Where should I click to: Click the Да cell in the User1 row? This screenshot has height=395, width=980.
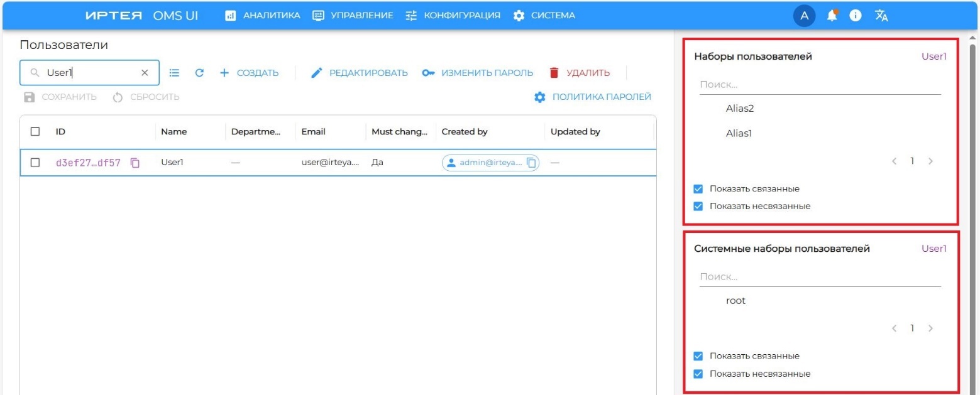(377, 163)
